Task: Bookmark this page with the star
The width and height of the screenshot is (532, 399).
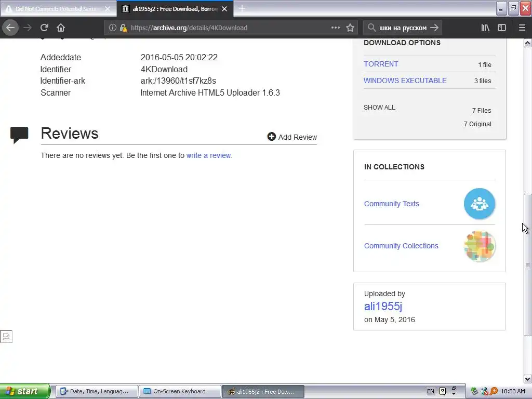Action: tap(350, 28)
